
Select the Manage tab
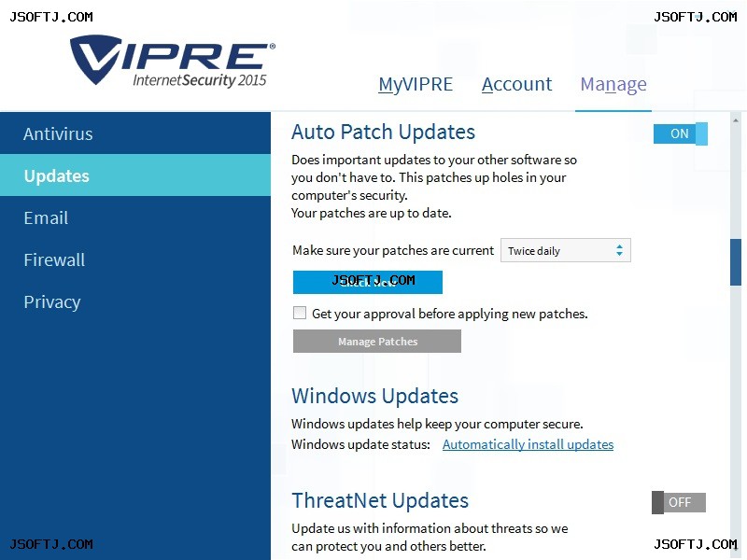613,85
